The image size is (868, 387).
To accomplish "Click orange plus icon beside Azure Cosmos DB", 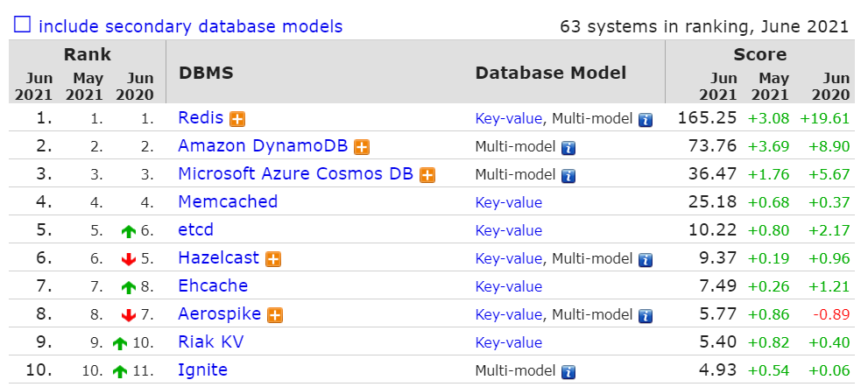I will (x=427, y=175).
